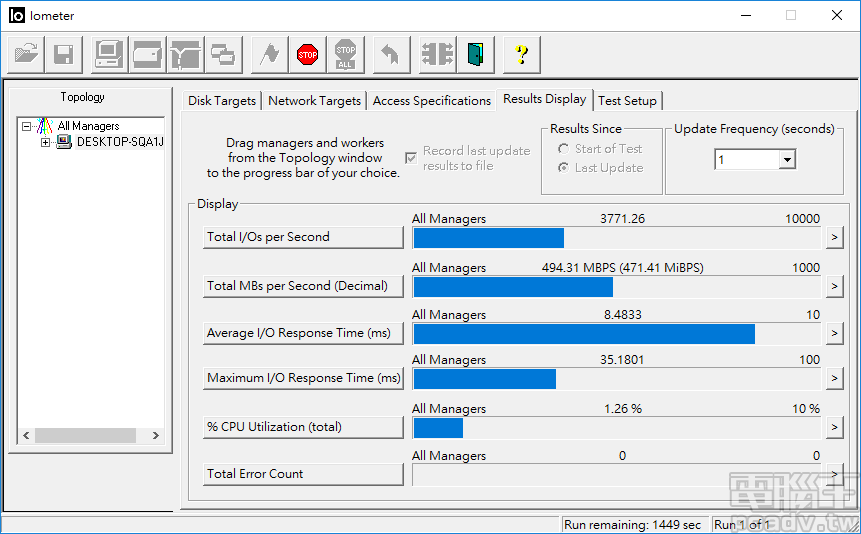Click the Disconnect selected manager icon

click(x=438, y=54)
